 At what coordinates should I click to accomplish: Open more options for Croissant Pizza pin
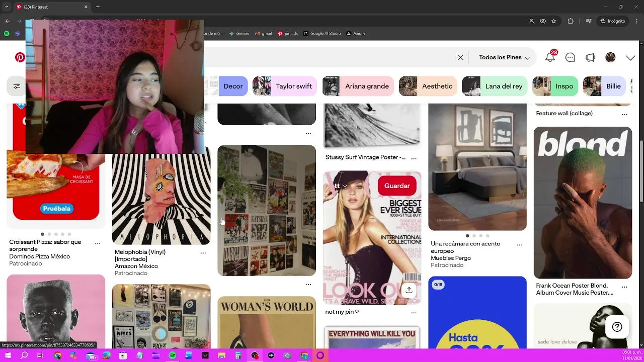98,242
